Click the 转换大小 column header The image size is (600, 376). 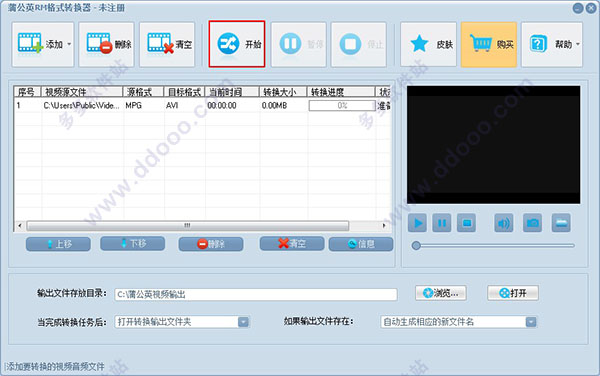pos(283,92)
